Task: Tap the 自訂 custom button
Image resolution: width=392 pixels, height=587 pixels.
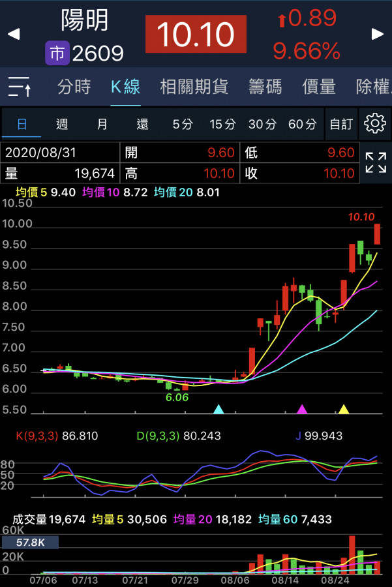Action: pos(341,124)
